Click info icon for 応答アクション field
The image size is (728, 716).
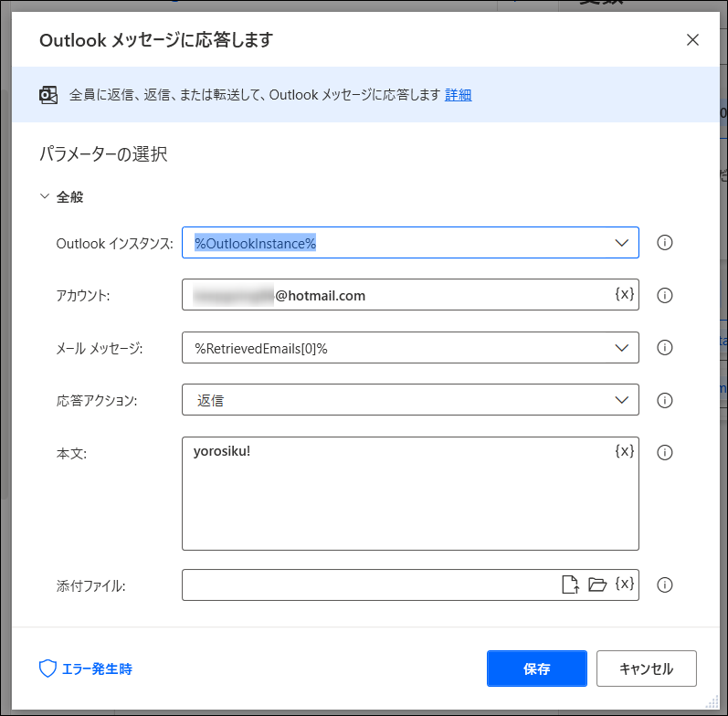tap(664, 400)
